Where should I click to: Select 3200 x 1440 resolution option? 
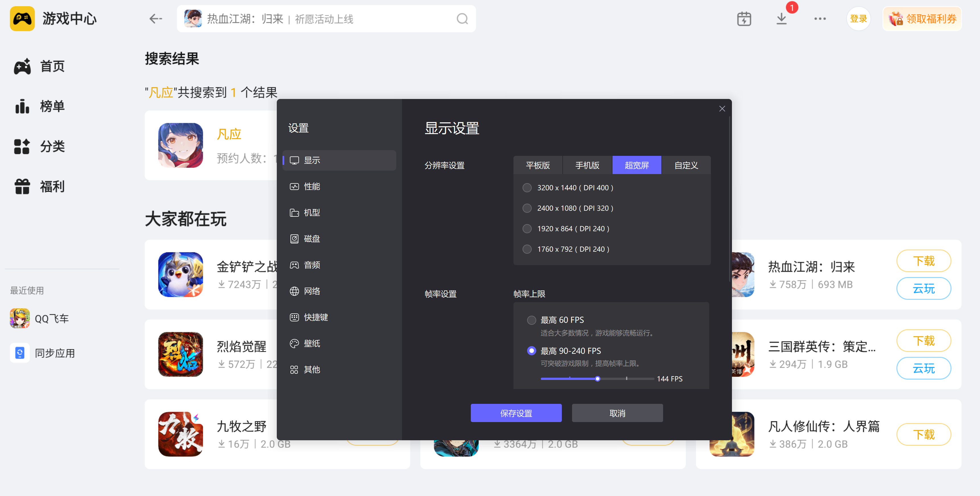[x=527, y=187]
